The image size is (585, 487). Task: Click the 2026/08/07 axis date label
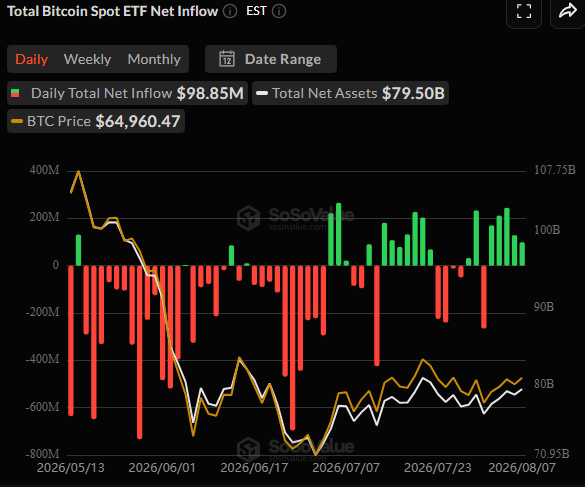pyautogui.click(x=522, y=468)
